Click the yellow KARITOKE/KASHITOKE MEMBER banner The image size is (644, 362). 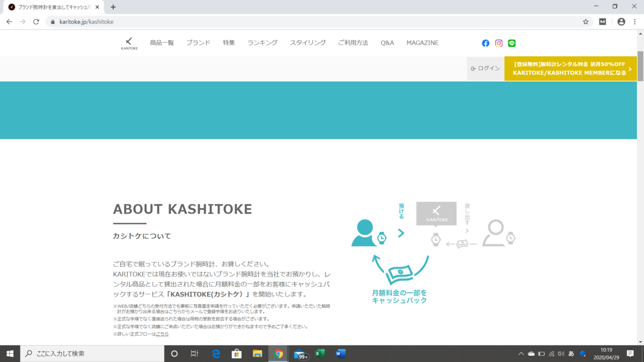coord(570,69)
